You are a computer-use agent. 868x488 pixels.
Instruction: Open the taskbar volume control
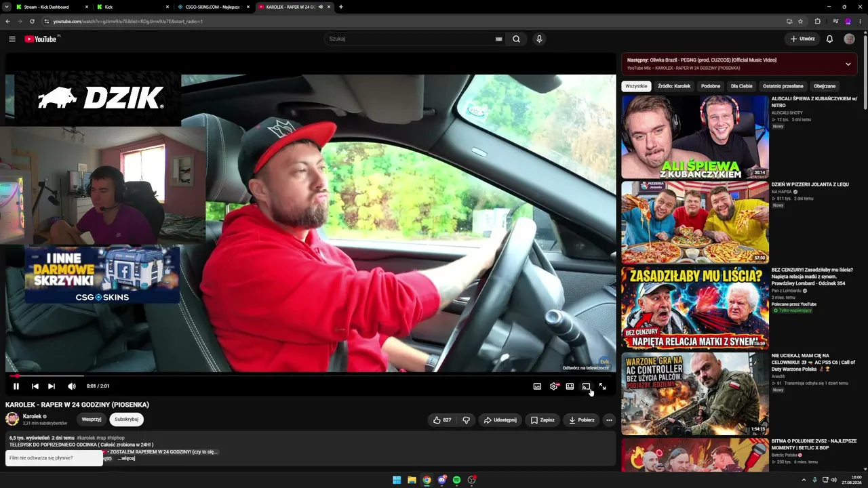coord(833,480)
